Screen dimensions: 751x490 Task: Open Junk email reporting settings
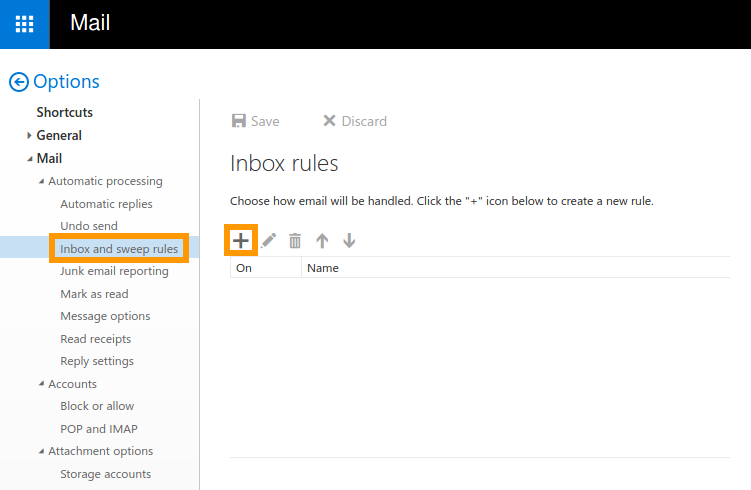114,271
